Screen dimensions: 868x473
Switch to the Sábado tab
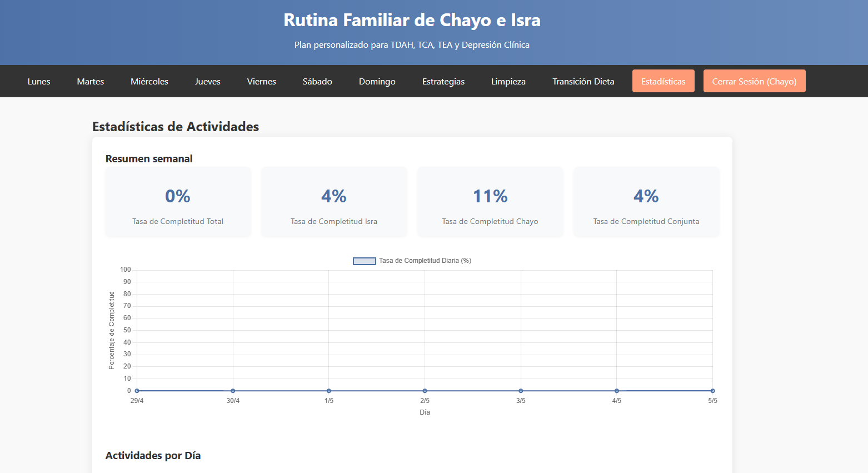tap(317, 81)
